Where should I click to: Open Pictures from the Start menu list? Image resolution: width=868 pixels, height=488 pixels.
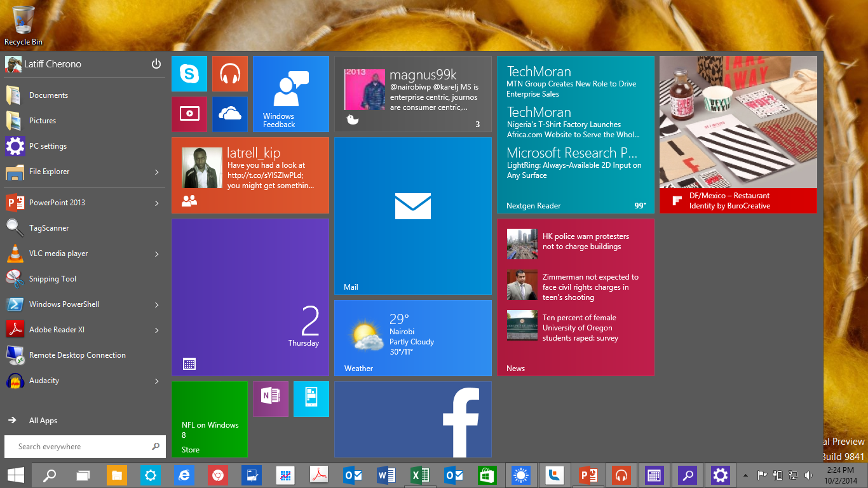tap(85, 121)
